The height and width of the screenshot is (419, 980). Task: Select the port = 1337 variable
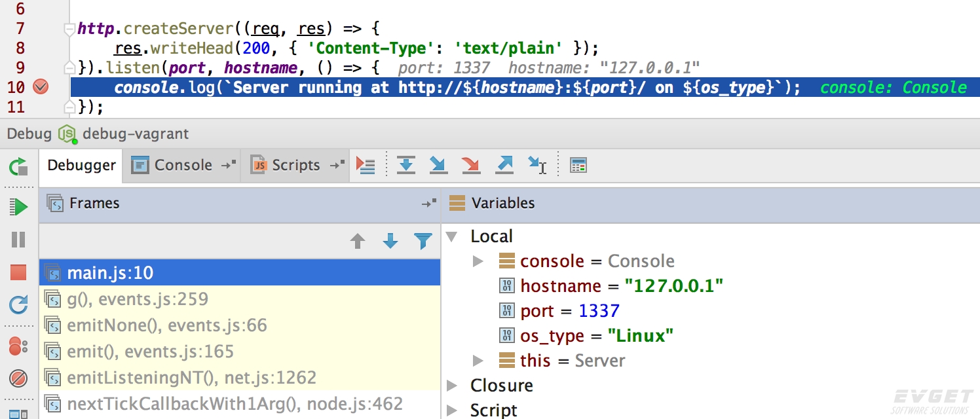559,311
